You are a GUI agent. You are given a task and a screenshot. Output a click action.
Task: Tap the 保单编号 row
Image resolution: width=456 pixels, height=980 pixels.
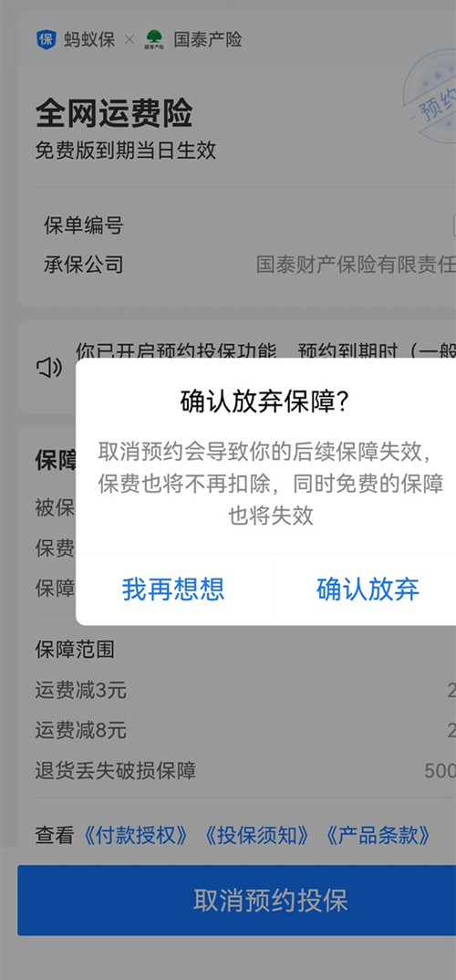[x=245, y=225]
